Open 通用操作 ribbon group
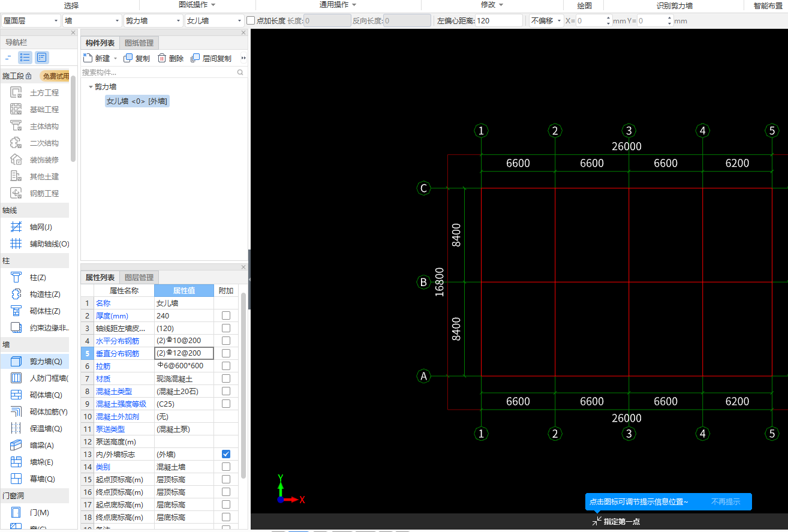 pyautogui.click(x=338, y=5)
